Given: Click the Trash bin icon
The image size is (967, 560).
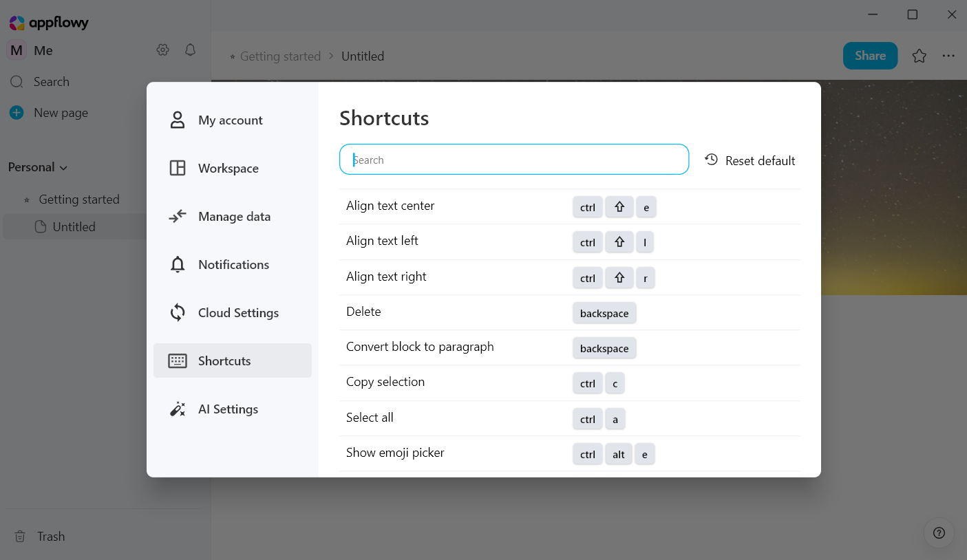Looking at the screenshot, I should [21, 537].
